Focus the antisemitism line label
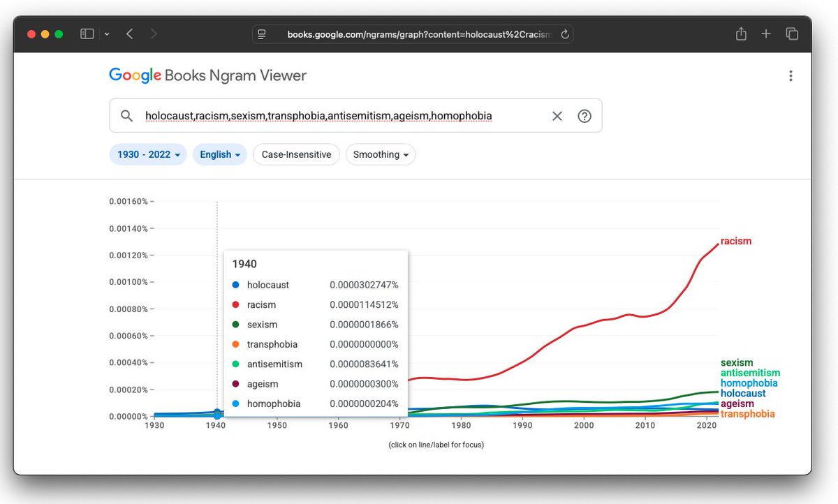This screenshot has width=838, height=504. 750,373
